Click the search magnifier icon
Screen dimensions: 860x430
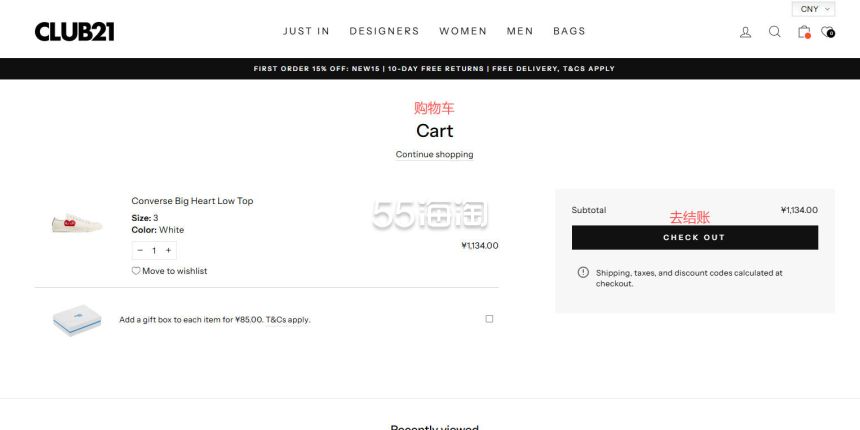[774, 32]
